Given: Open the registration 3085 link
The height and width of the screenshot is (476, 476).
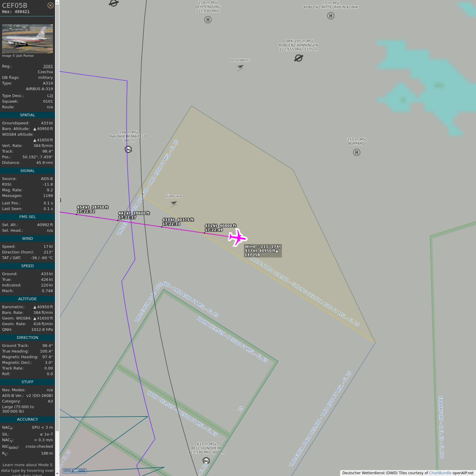Looking at the screenshot, I should point(48,66).
